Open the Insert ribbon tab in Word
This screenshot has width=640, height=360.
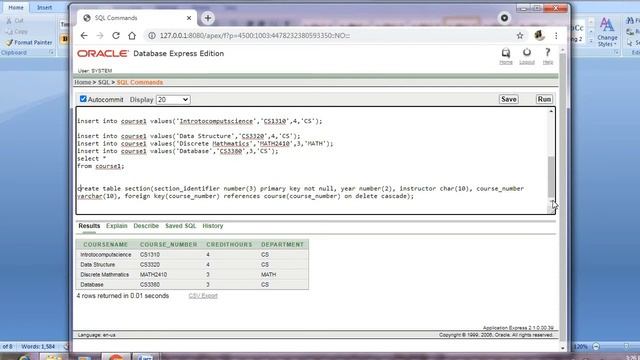pyautogui.click(x=44, y=7)
